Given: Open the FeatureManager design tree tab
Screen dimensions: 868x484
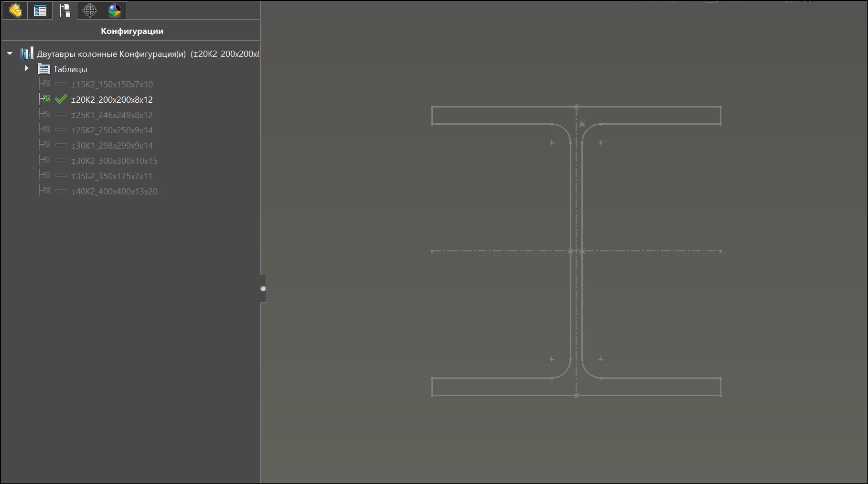Looking at the screenshot, I should point(15,10).
